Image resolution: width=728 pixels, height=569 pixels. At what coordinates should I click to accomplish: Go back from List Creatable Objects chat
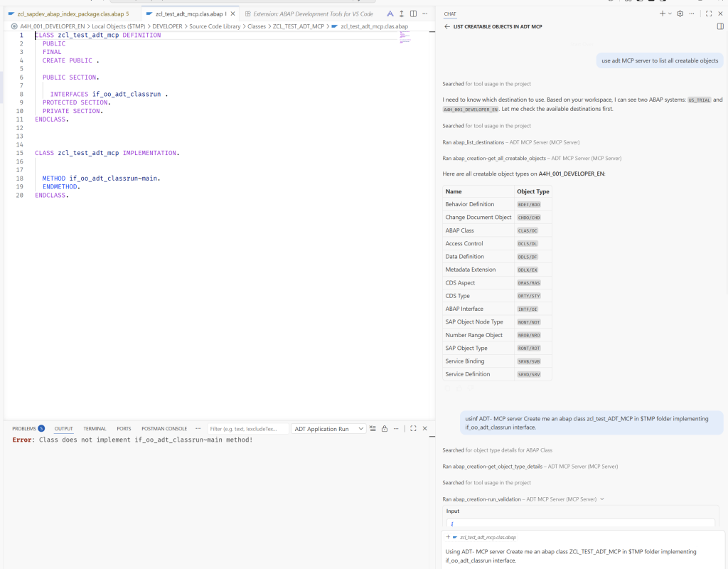click(447, 26)
